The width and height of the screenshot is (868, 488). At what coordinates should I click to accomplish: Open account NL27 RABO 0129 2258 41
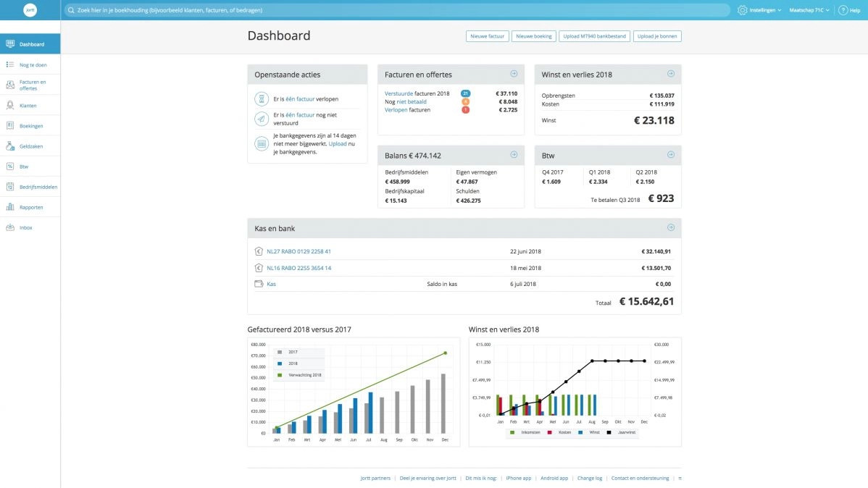[x=299, y=251]
